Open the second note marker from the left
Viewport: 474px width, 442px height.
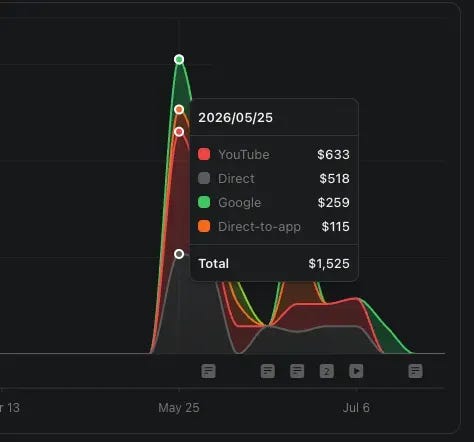[x=268, y=371]
